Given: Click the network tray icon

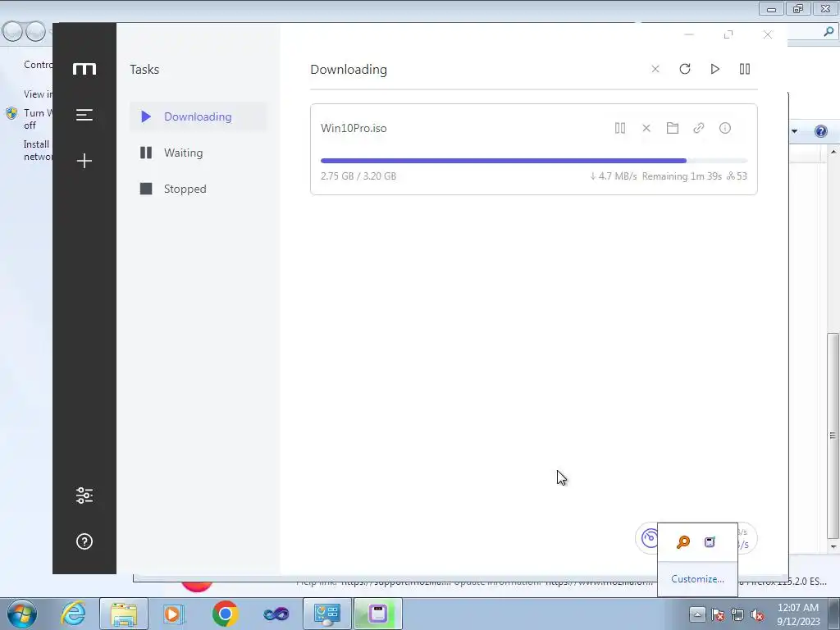Looking at the screenshot, I should (x=737, y=614).
